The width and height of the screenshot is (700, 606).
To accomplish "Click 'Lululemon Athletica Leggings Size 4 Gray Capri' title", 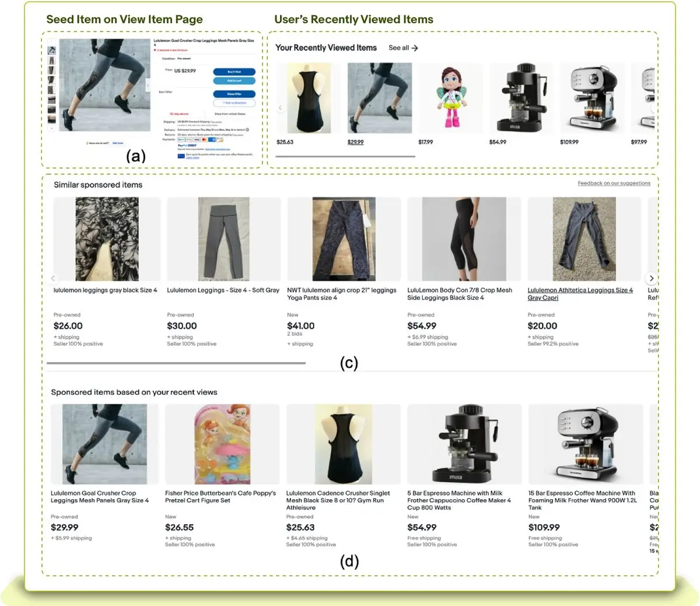I will tap(580, 294).
